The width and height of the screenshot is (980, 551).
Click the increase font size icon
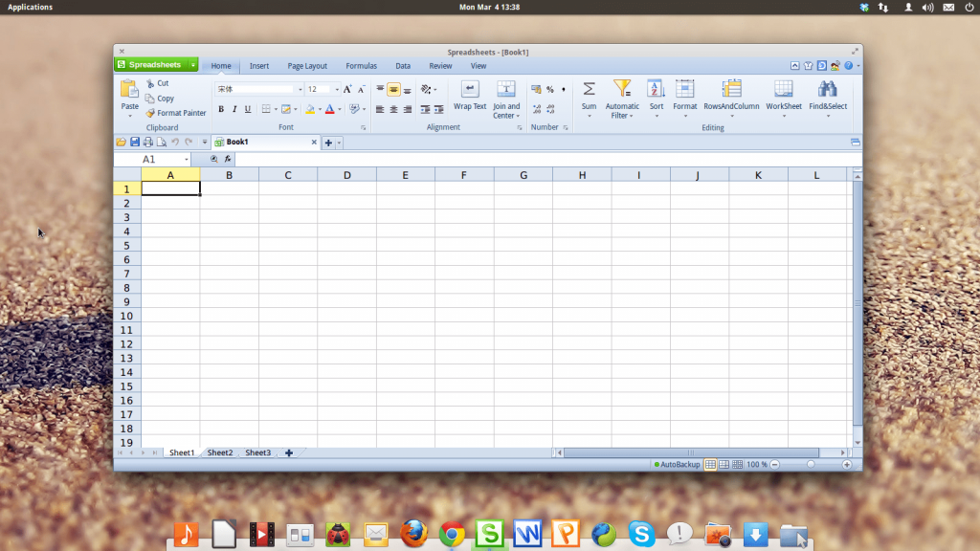347,89
